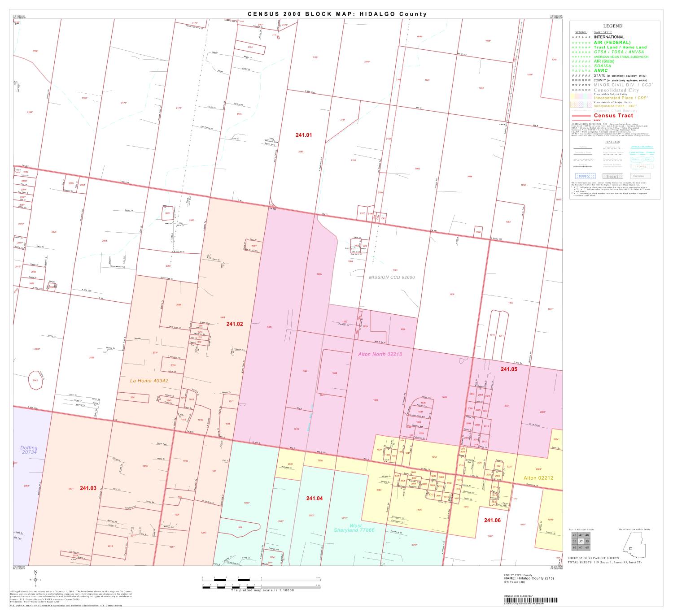
Task: Click adjacent sheet 56 in the key
Action: pyautogui.click(x=574, y=541)
